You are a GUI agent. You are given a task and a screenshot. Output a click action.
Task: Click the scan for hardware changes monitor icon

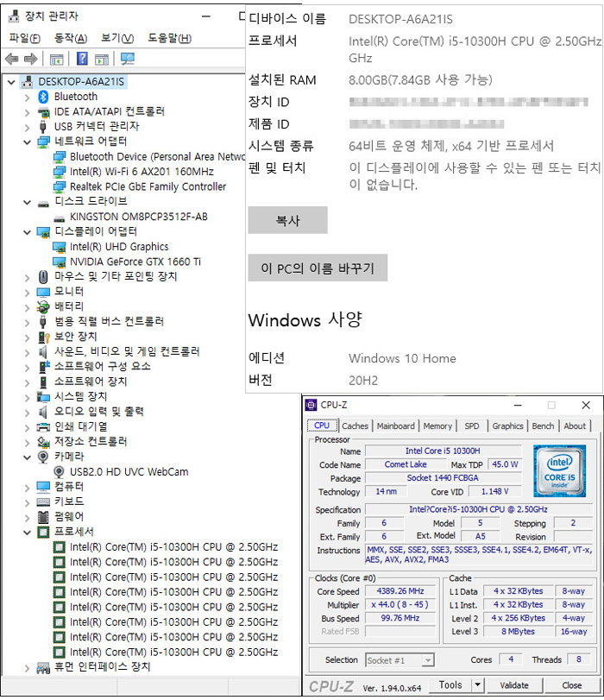click(x=128, y=59)
